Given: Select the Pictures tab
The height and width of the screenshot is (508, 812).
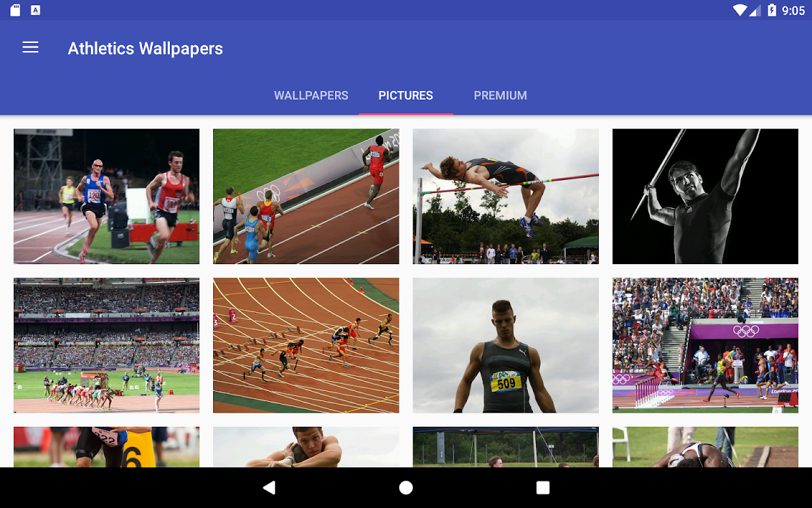Looking at the screenshot, I should coord(406,95).
